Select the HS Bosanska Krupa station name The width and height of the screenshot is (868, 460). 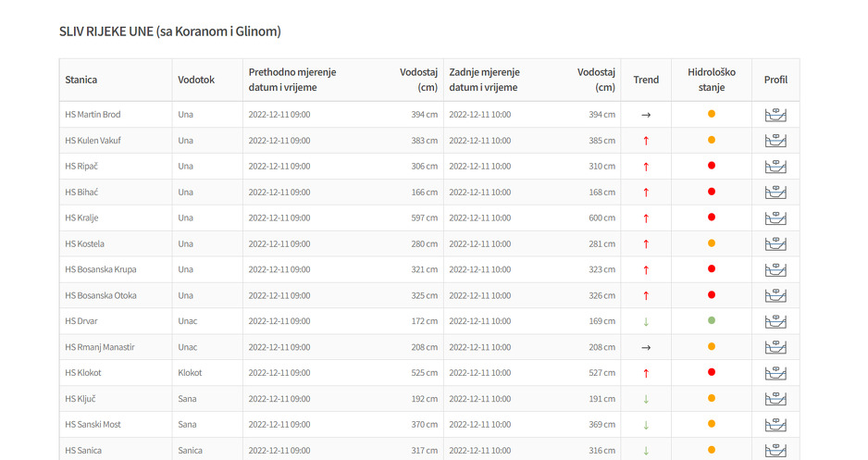click(x=101, y=269)
